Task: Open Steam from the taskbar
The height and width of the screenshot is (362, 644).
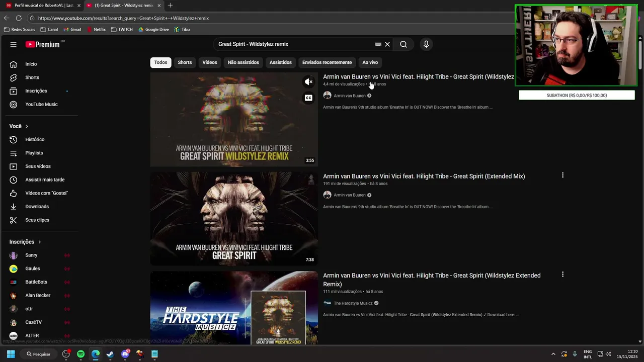Action: point(110,354)
